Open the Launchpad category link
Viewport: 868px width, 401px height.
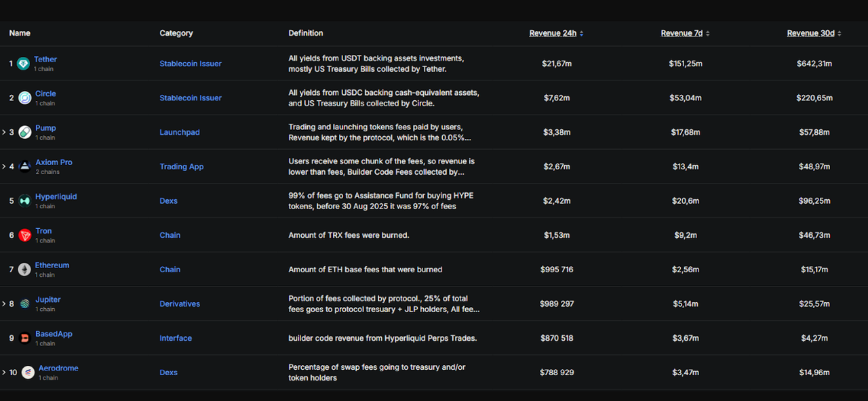click(x=180, y=132)
